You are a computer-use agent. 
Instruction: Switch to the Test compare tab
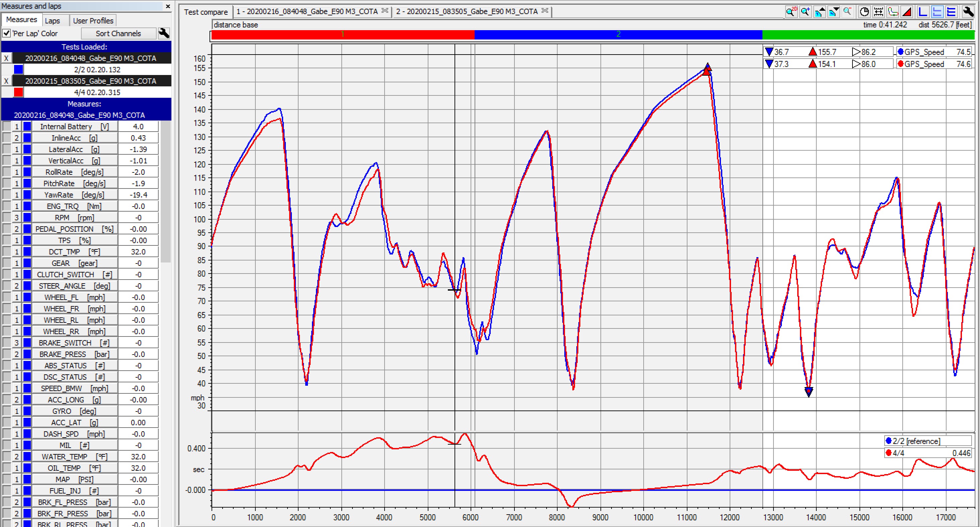[x=206, y=12]
